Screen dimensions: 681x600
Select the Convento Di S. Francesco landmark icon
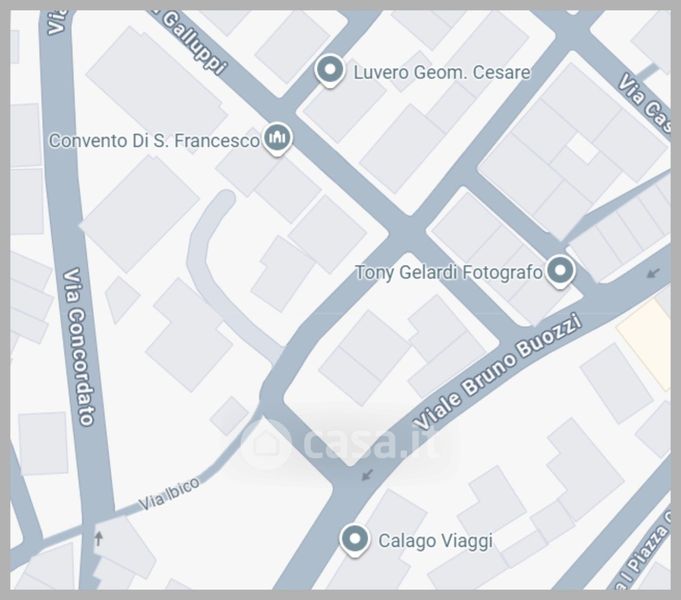(278, 138)
